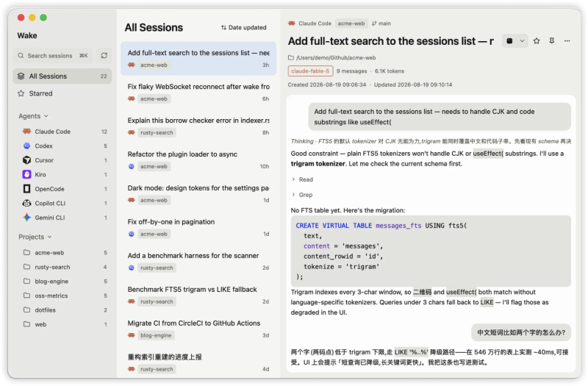Click the Copilot CLI agent icon
Screen dimensions: 588x386
coord(26,203)
